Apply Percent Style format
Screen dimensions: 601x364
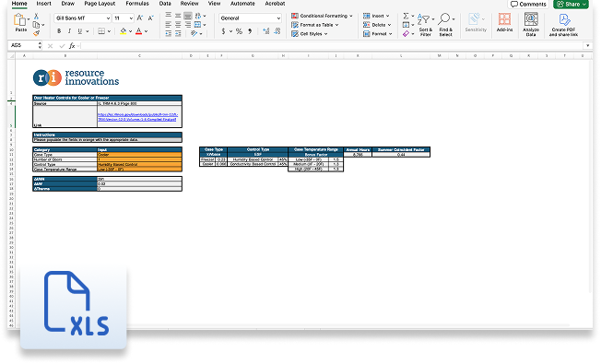pyautogui.click(x=239, y=31)
